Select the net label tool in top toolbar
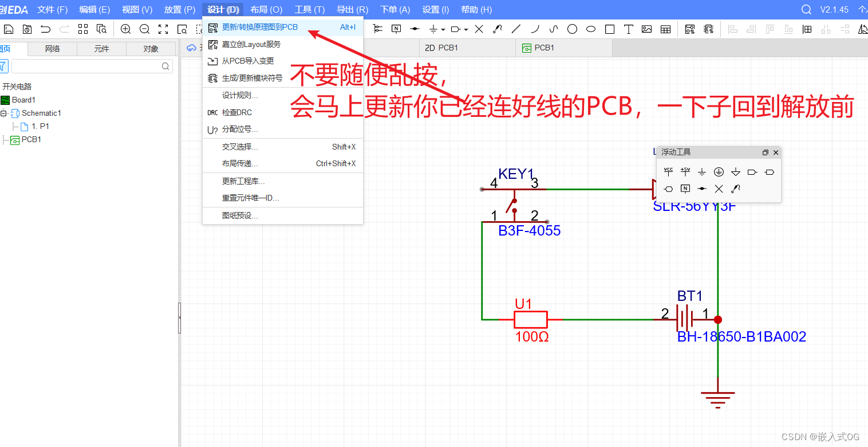Screen dimensions: 868x447 click(x=396, y=29)
